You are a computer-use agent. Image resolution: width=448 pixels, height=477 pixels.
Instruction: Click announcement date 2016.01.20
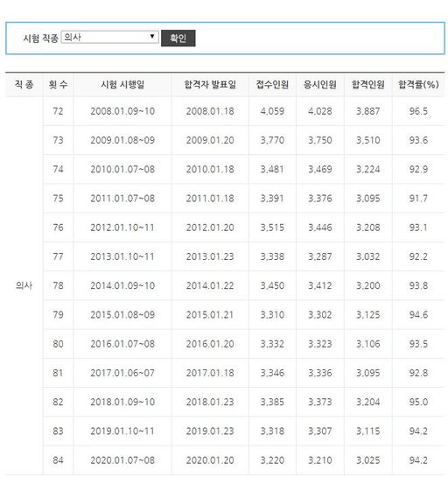coord(210,344)
